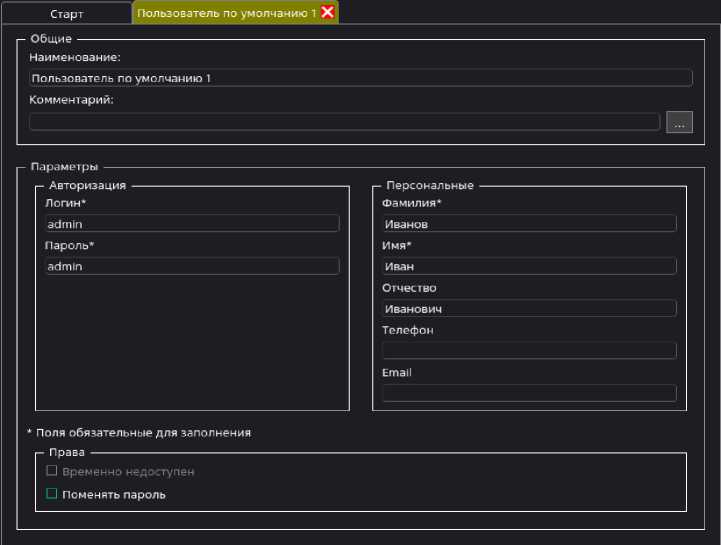The width and height of the screenshot is (721, 545).
Task: Select the empty Телефон field
Action: [x=529, y=351]
